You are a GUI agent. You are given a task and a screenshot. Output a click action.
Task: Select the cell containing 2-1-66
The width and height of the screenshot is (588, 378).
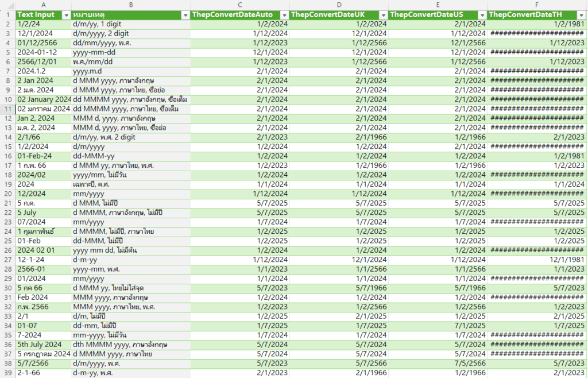[x=44, y=373]
